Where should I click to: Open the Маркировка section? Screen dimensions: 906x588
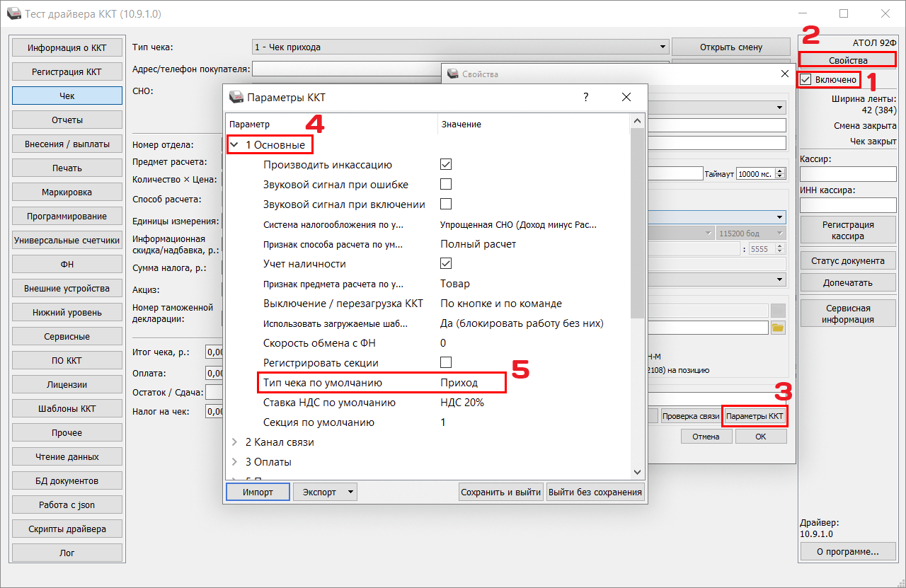click(x=67, y=192)
